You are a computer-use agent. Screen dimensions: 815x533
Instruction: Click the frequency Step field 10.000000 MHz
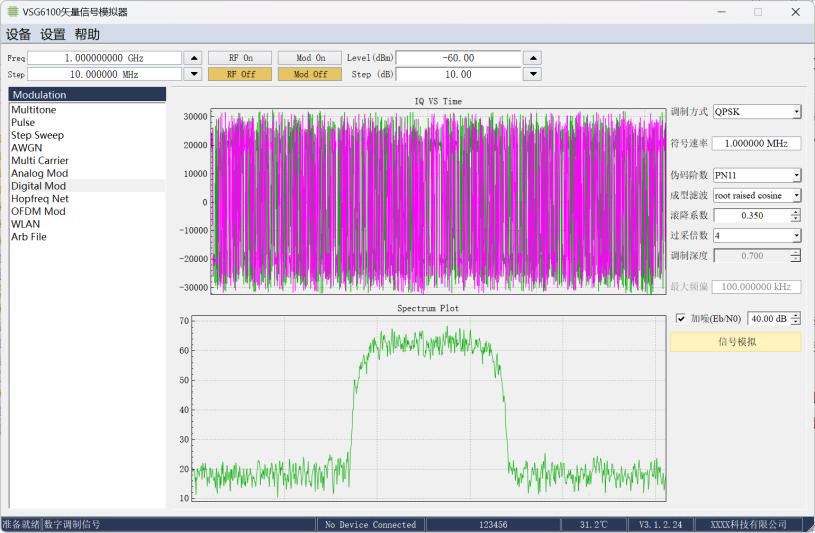pos(104,74)
